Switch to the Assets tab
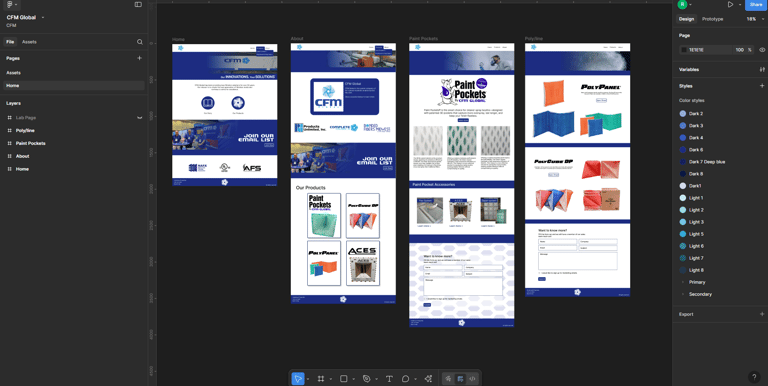This screenshot has width=768, height=386. [29, 42]
